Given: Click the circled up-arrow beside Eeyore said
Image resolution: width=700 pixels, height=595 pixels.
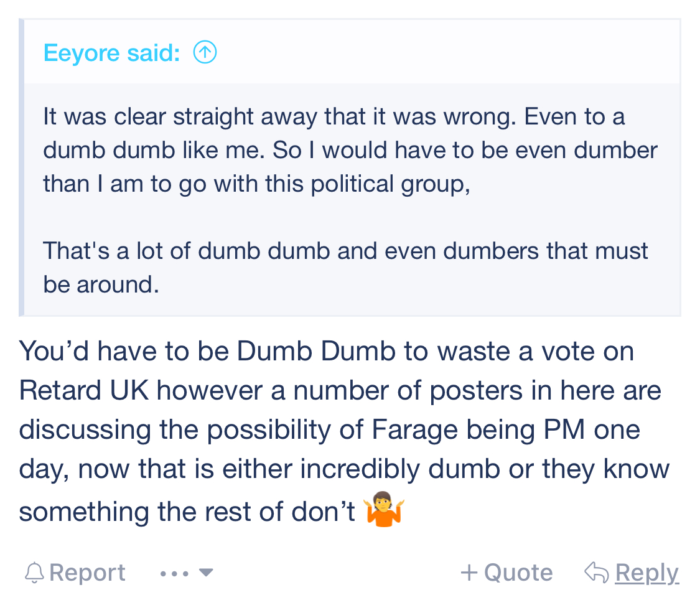Looking at the screenshot, I should pos(205,52).
